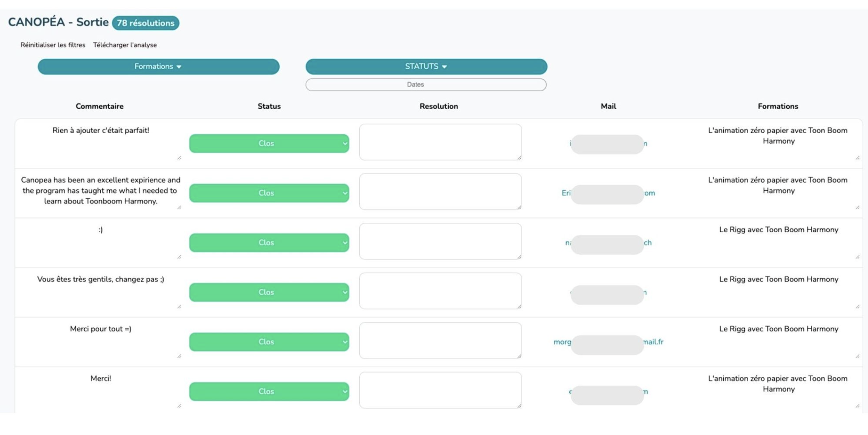This screenshot has height=435, width=868.
Task: Open the STATUTS filter dropdown
Action: [x=426, y=67]
